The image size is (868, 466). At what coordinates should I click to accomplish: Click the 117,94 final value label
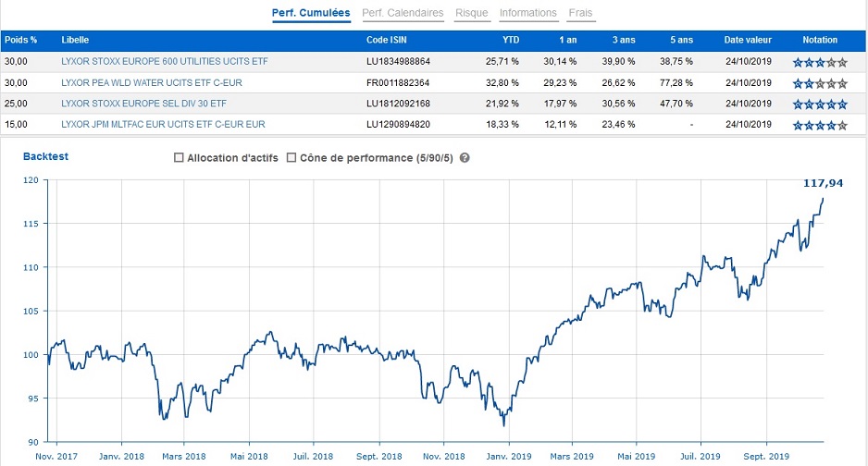pyautogui.click(x=823, y=183)
